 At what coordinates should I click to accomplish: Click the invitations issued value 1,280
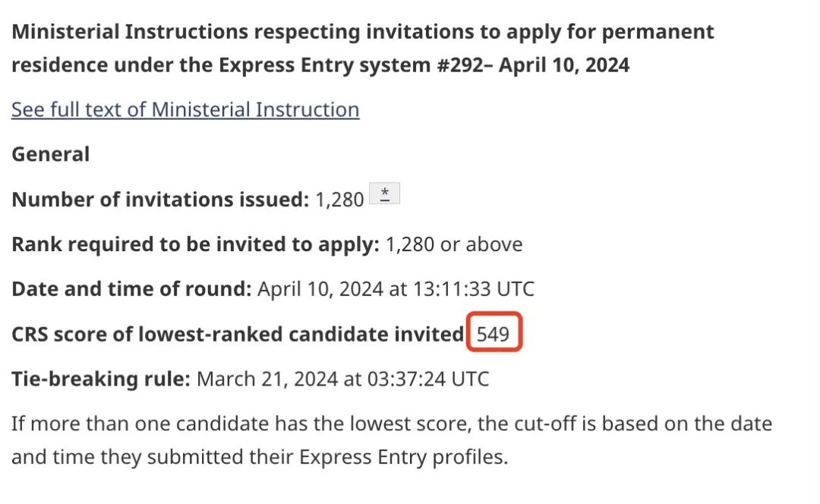tap(339, 200)
